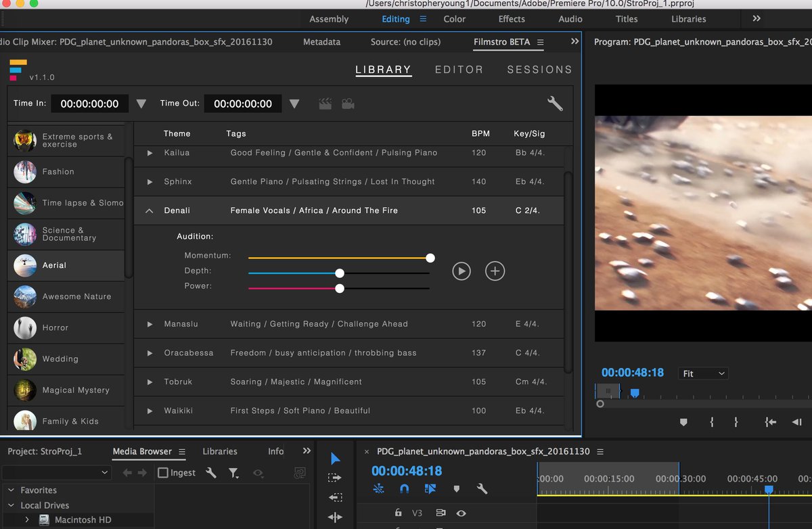Click the Time In timecode field

click(x=89, y=103)
